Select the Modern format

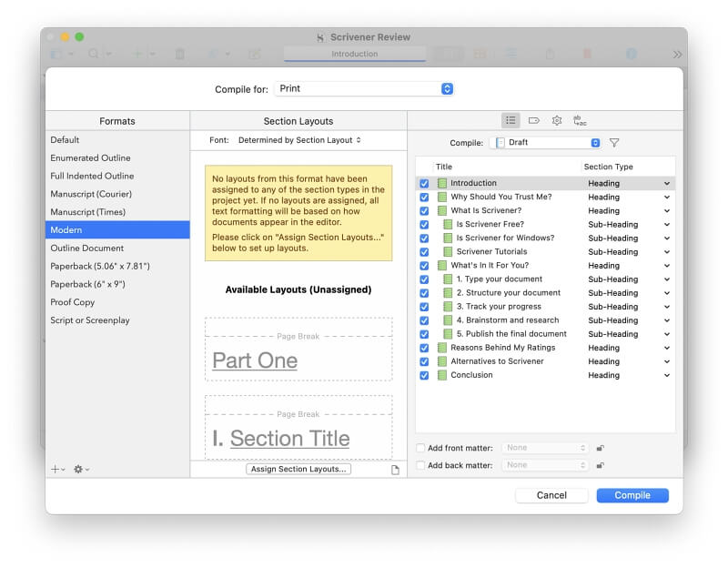point(117,230)
